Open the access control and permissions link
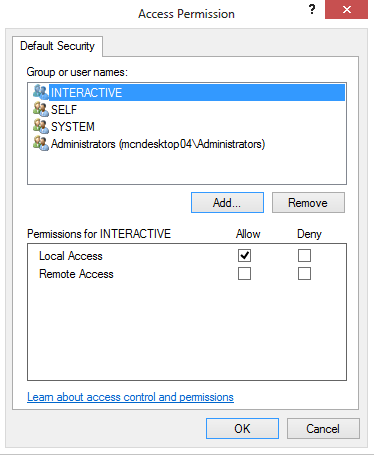 (130, 397)
